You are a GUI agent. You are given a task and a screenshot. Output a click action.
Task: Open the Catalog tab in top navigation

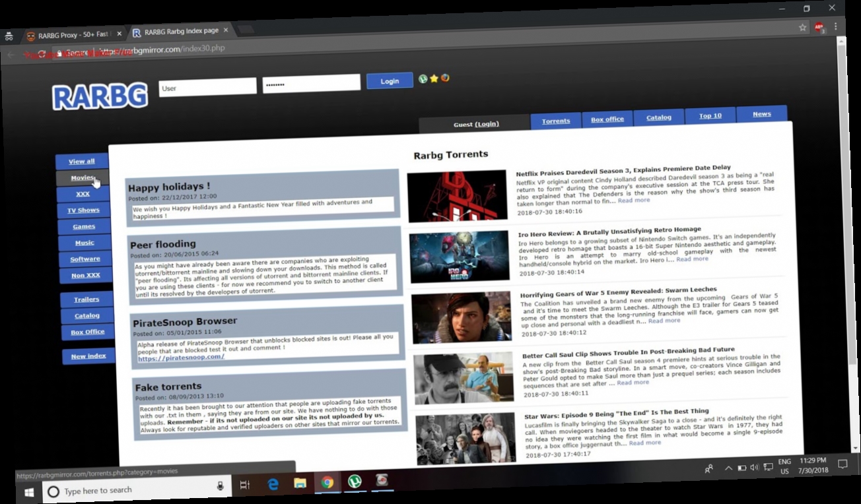[x=659, y=117]
